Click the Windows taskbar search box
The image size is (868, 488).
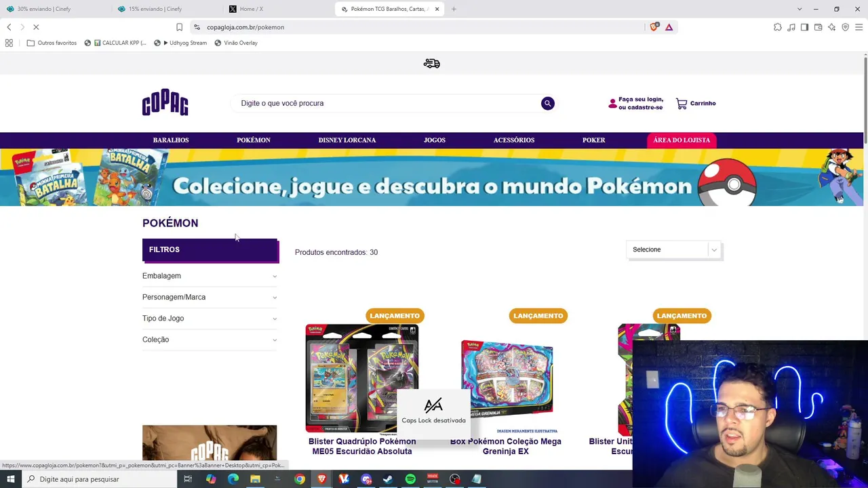pos(100,479)
